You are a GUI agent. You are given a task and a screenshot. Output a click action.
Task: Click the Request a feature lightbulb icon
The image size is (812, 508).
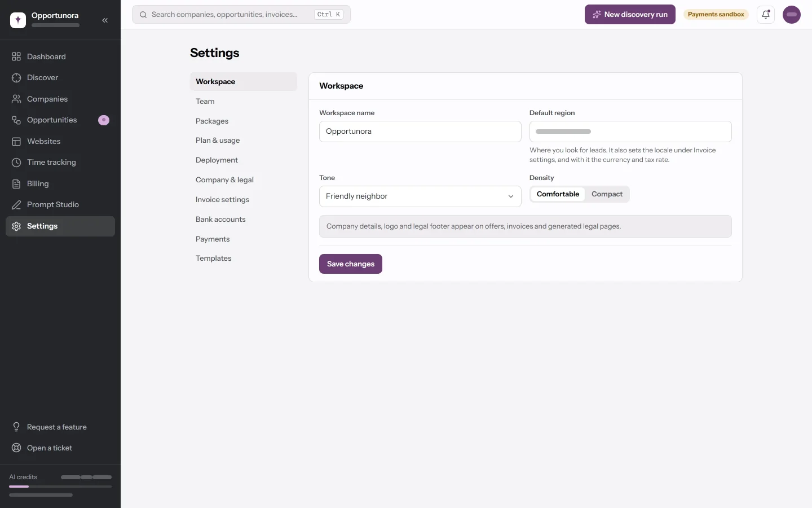coord(16,427)
